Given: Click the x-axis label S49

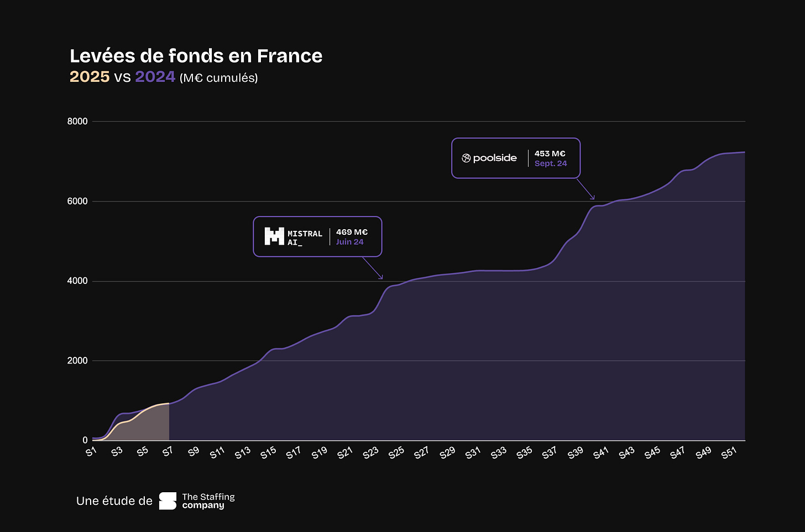Looking at the screenshot, I should click(x=703, y=452).
